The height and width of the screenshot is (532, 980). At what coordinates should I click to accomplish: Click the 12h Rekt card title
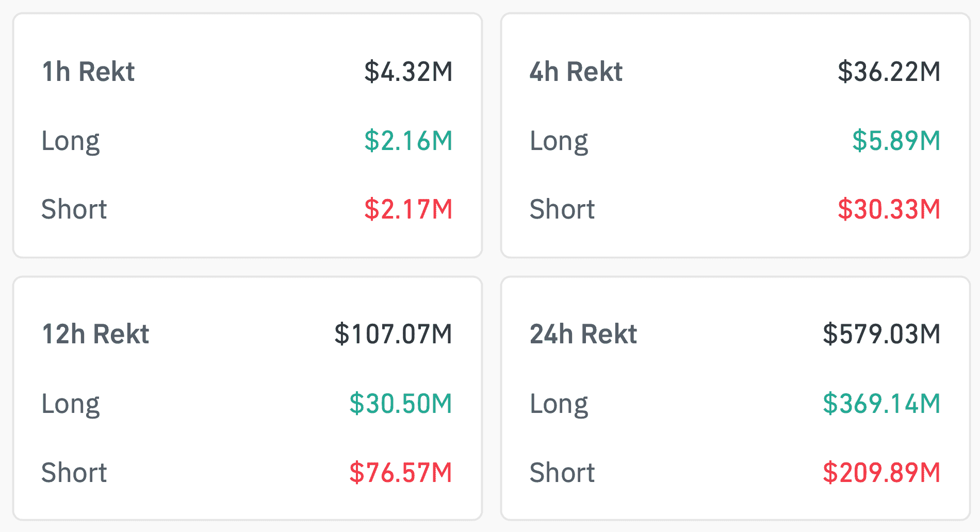pos(95,334)
